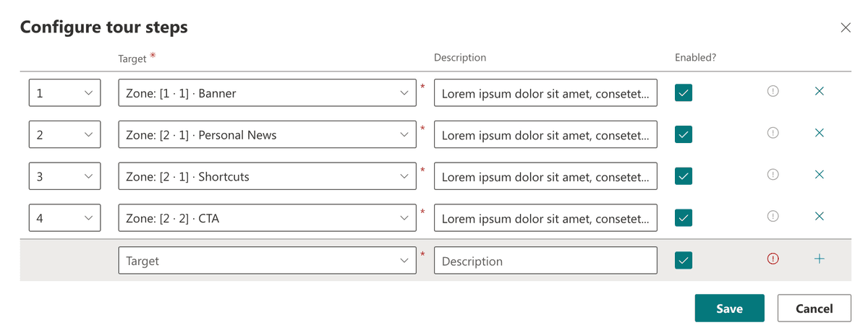Close the Configure tour steps dialog

point(846,27)
